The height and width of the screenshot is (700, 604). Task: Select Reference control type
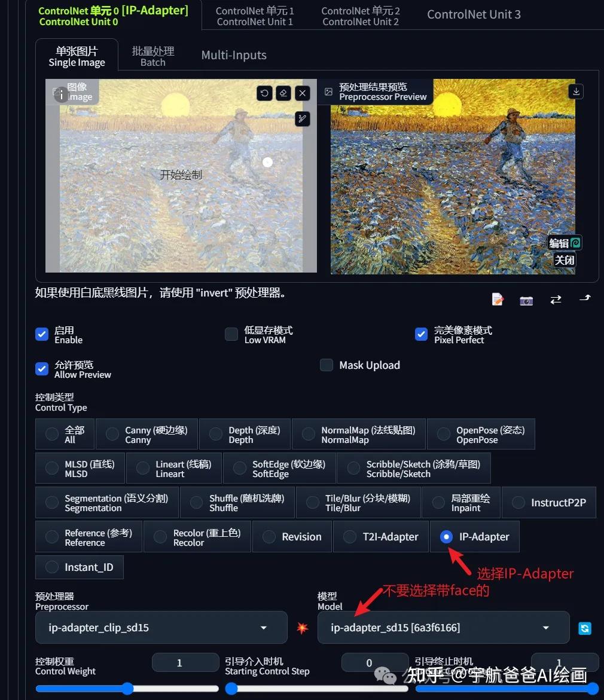coord(89,537)
